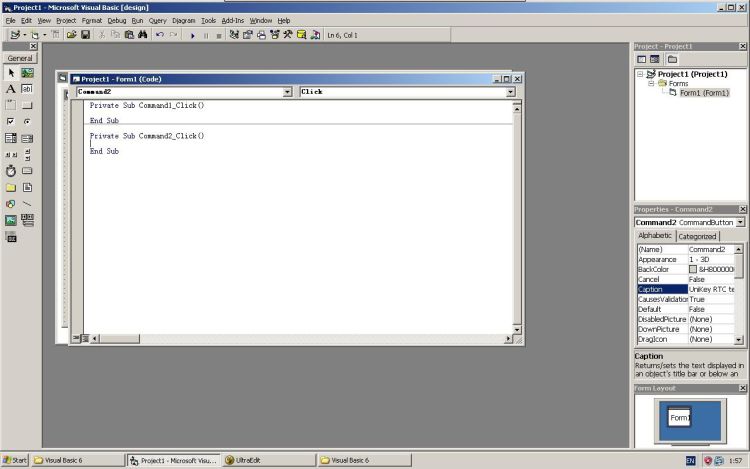
Task: Select the FileListBox control tool
Action: [x=27, y=187]
